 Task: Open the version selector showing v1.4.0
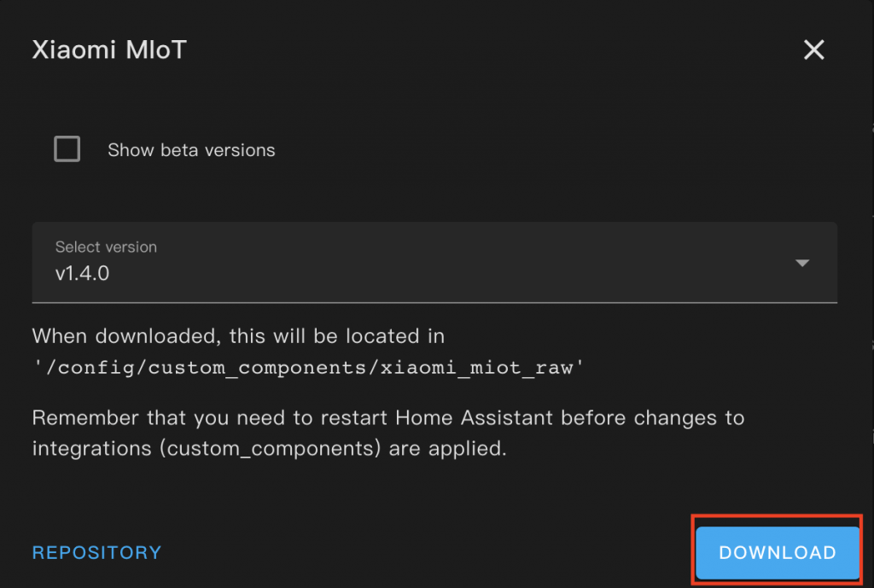(434, 263)
